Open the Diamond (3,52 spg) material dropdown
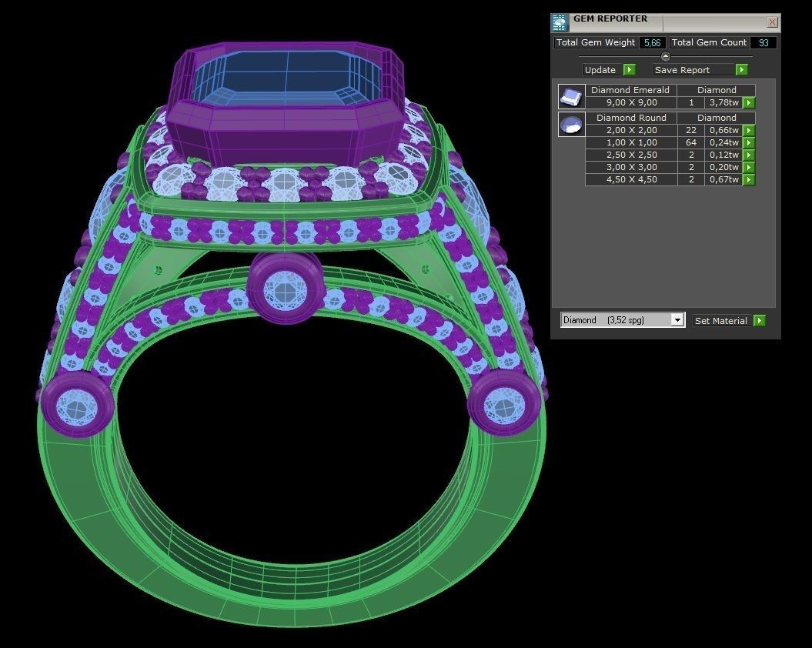This screenshot has height=648, width=812. (677, 320)
